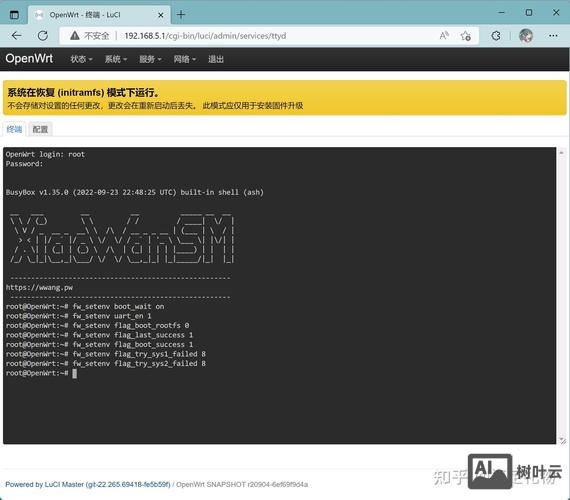Viewport: 570px width, 500px height.
Task: Click the 'OpenWrt login: root' line
Action: [45, 154]
